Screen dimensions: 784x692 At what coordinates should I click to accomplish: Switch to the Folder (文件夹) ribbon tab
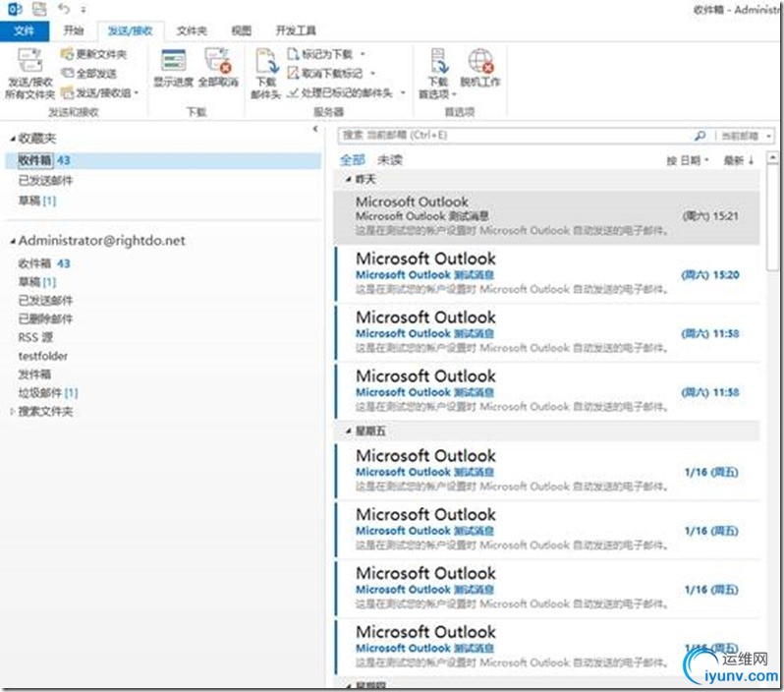pyautogui.click(x=192, y=30)
